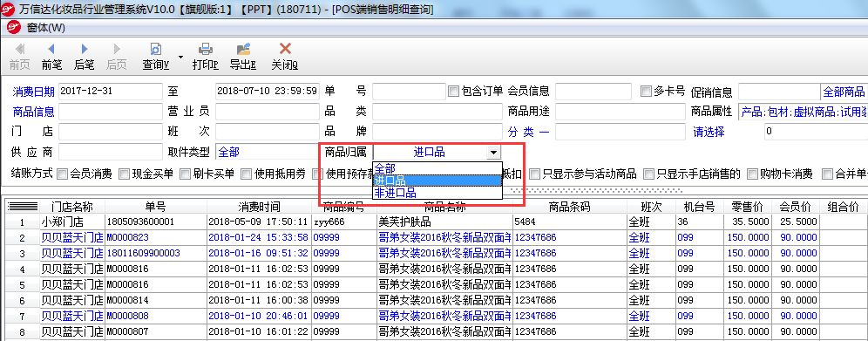The width and height of the screenshot is (868, 341).
Task: Focus the 品牌 input field
Action: [437, 133]
